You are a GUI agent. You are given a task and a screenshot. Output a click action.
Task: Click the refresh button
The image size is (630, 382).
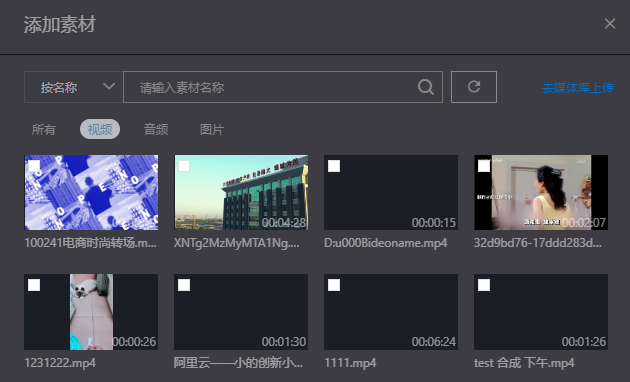coord(474,87)
